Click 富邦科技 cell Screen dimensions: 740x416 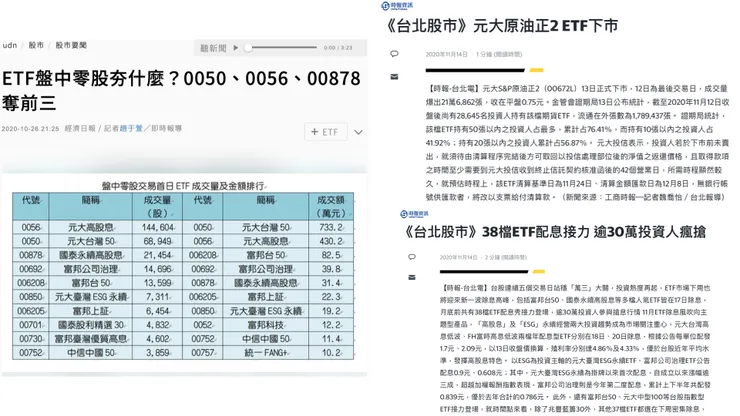tap(266, 325)
